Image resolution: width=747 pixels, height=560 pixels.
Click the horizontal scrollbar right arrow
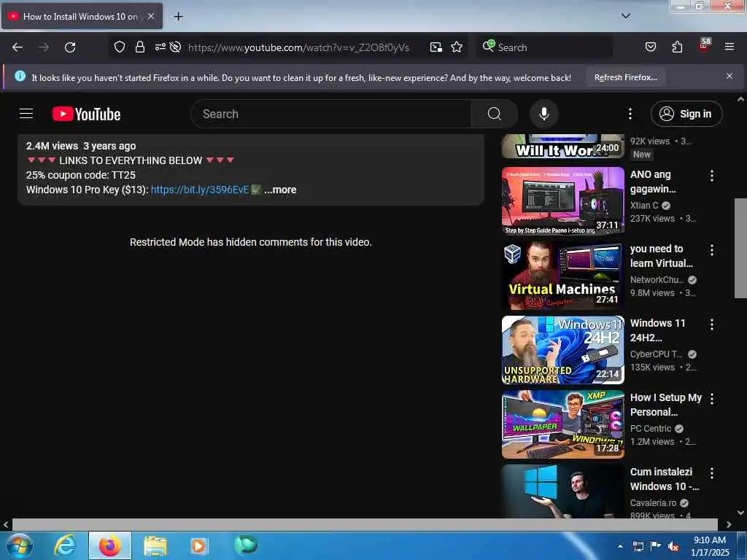pyautogui.click(x=729, y=524)
